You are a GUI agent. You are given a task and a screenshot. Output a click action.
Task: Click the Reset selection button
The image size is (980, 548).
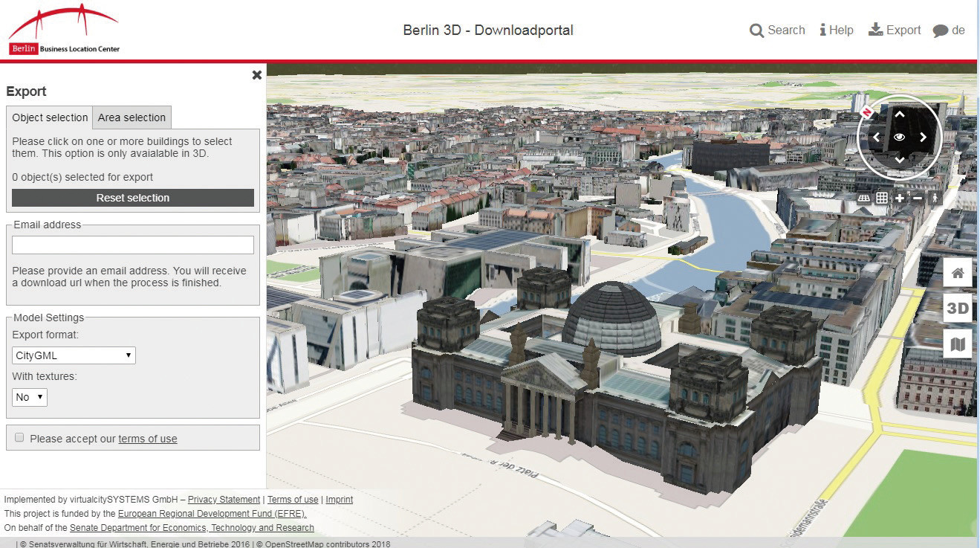point(133,198)
